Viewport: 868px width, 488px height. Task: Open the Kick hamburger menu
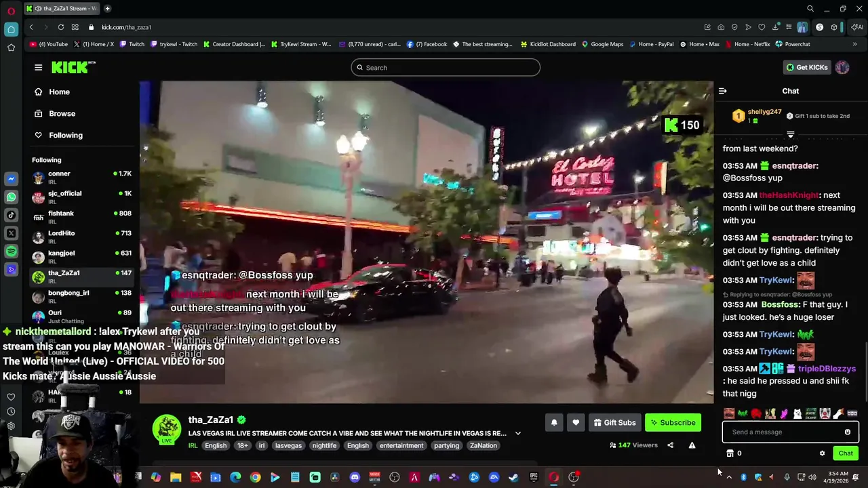click(38, 67)
